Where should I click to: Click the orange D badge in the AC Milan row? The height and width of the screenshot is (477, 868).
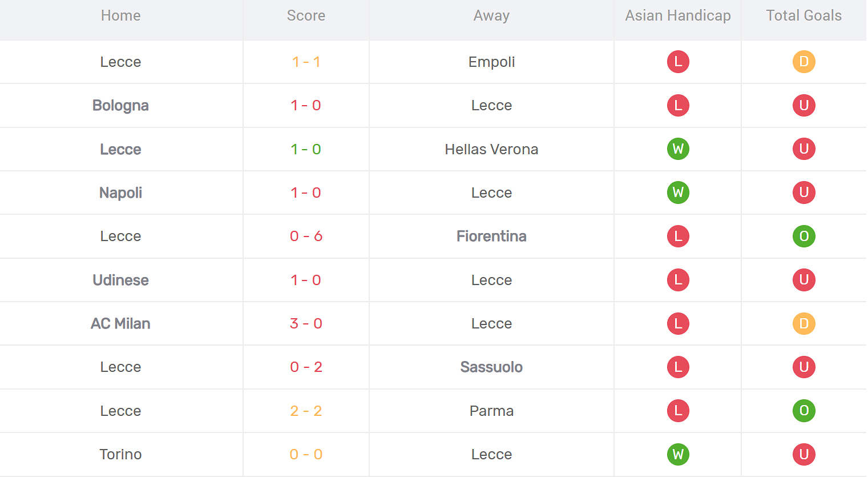tap(804, 323)
